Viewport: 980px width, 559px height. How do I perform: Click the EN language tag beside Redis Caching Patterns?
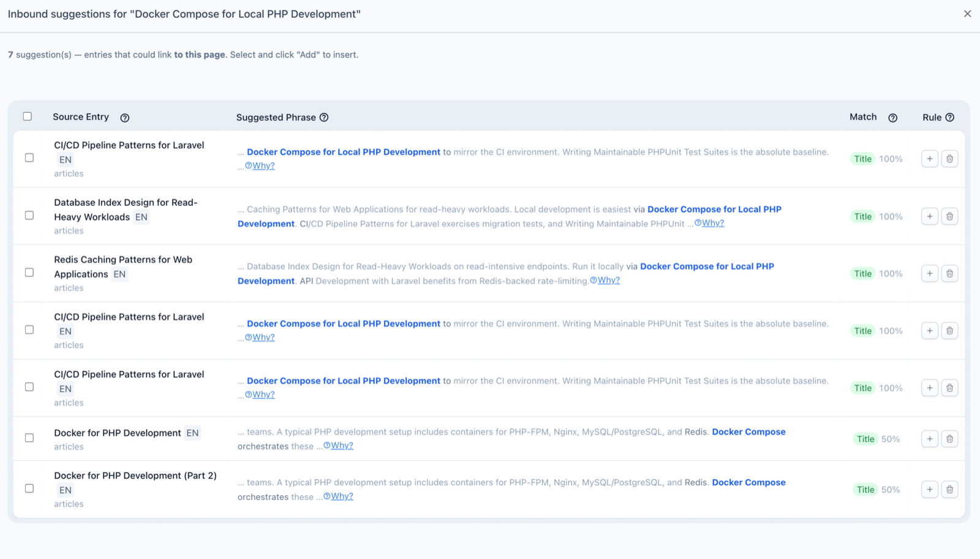pos(119,274)
